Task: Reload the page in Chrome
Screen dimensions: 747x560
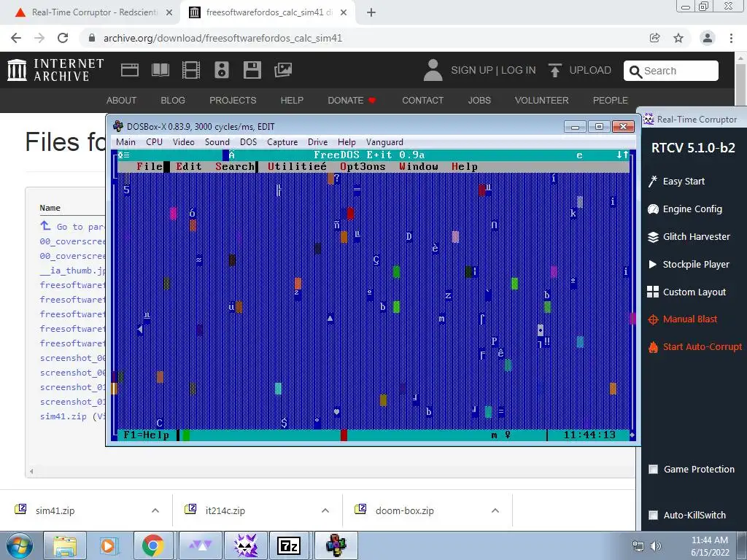Action: [63, 38]
